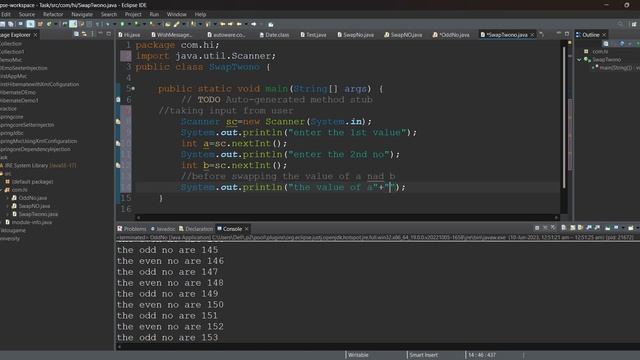
Task: Toggle Scroll Lock in the Console toolbar
Action: [x=573, y=228]
